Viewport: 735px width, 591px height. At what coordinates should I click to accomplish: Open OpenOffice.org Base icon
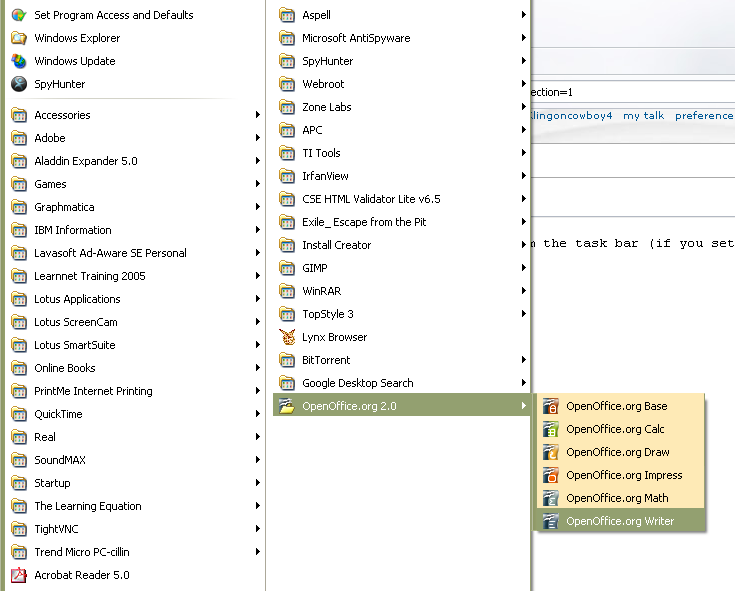tap(550, 406)
